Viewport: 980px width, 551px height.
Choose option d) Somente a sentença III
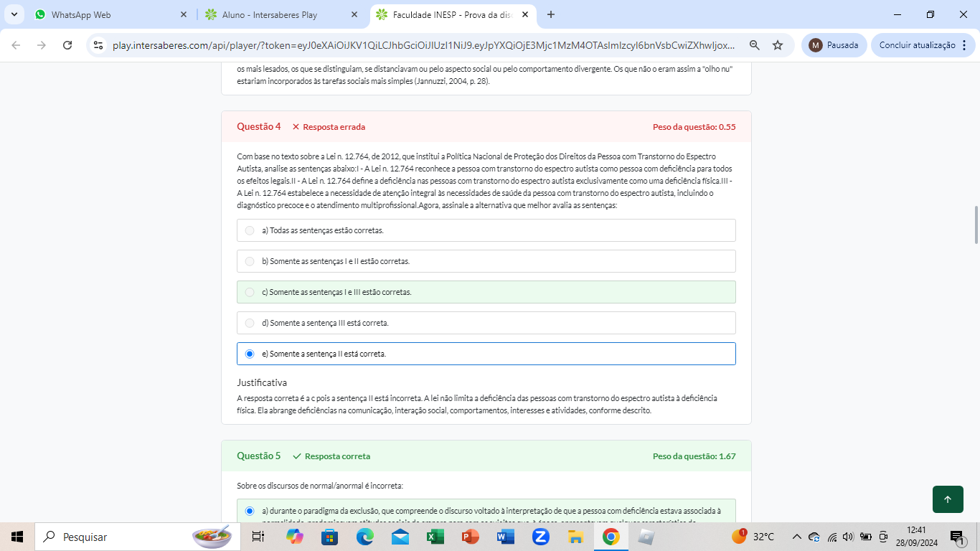click(x=250, y=323)
